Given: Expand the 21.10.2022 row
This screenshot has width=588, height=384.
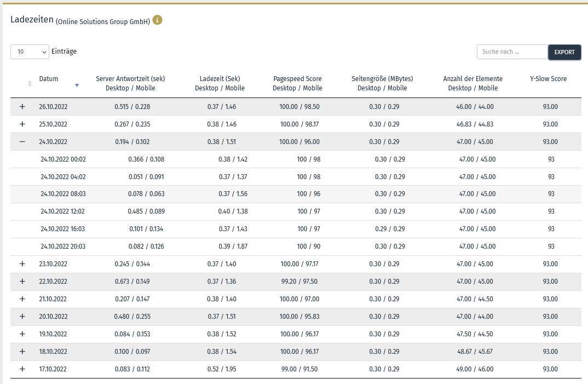Looking at the screenshot, I should pos(22,299).
